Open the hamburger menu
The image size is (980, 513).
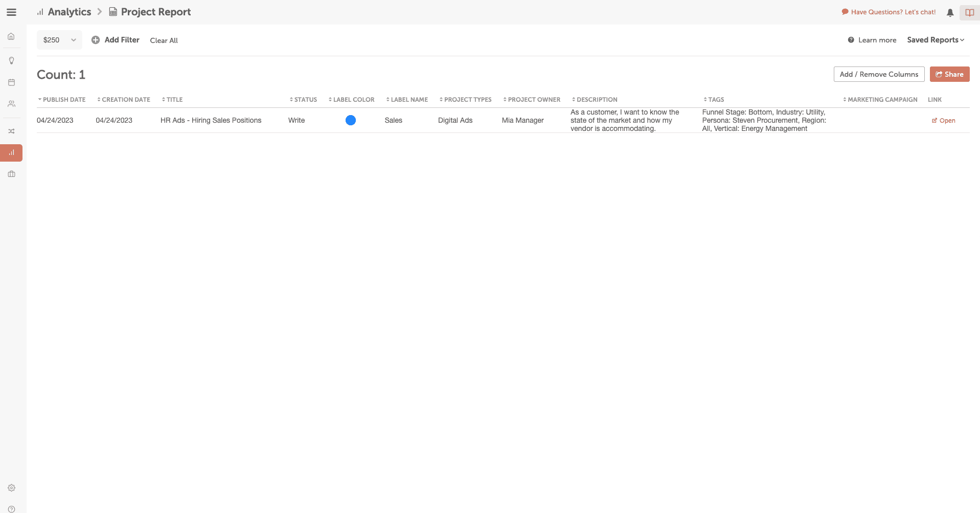click(x=11, y=12)
